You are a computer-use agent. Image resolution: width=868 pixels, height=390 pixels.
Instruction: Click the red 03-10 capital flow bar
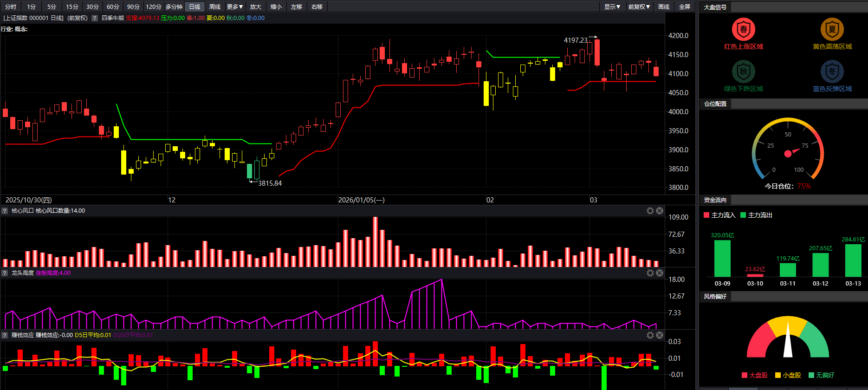(x=755, y=275)
